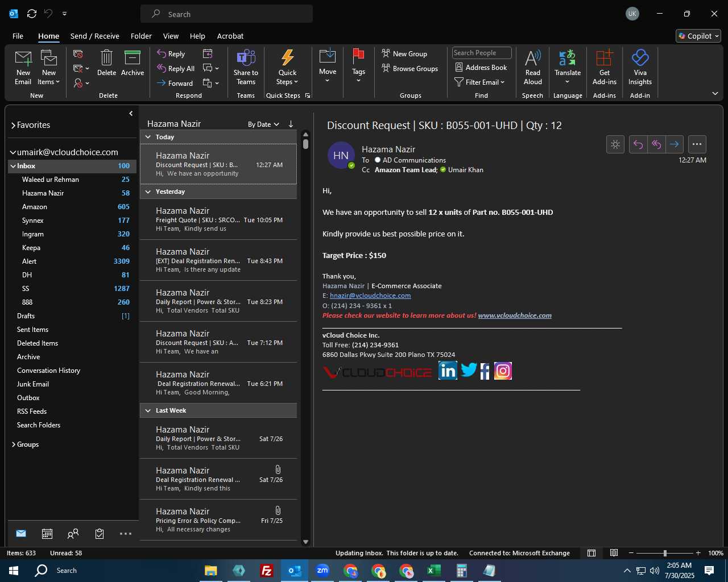Expand the Favorites section
The image size is (728, 582).
[13, 125]
